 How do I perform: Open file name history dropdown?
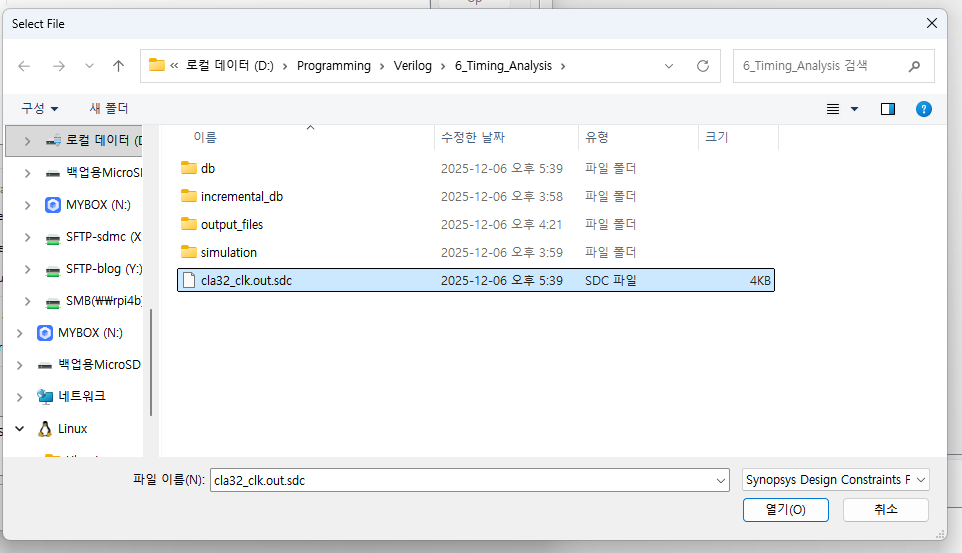721,480
